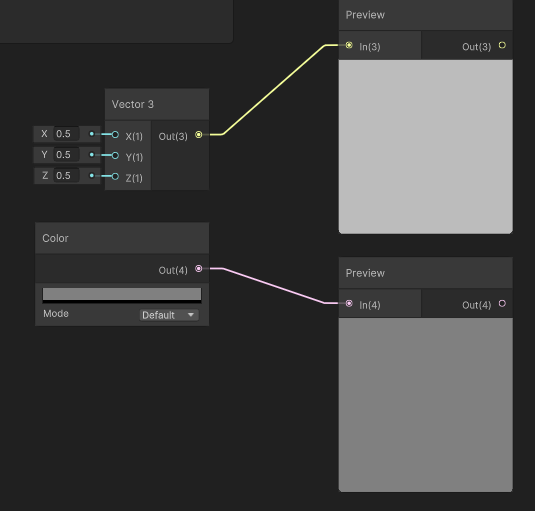This screenshot has height=511, width=535.
Task: Click the top Preview node Out(3) port
Action: [x=502, y=45]
